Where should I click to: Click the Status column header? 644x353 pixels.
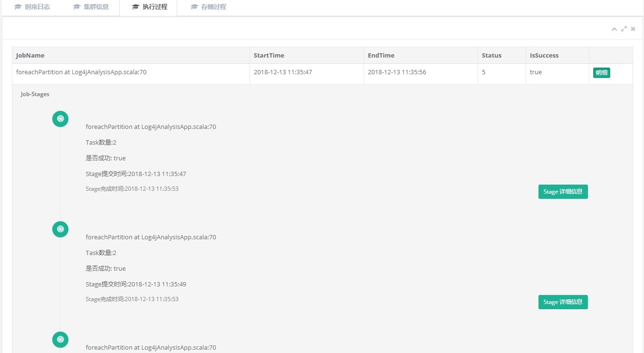[491, 55]
